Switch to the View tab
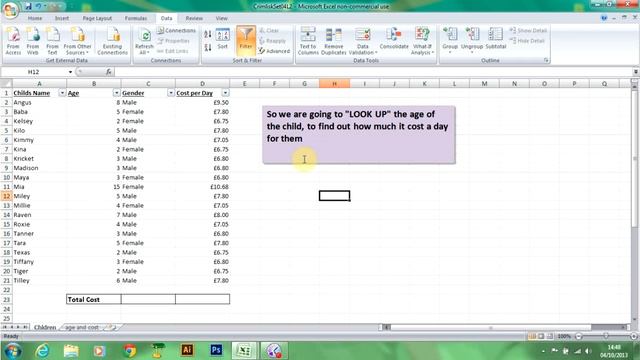This screenshot has width=640, height=360. [x=222, y=18]
